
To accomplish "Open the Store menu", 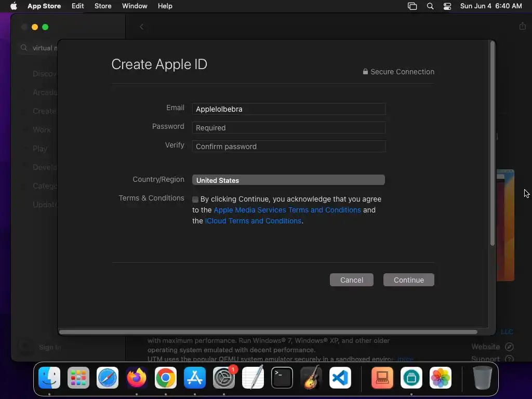I will [x=103, y=6].
